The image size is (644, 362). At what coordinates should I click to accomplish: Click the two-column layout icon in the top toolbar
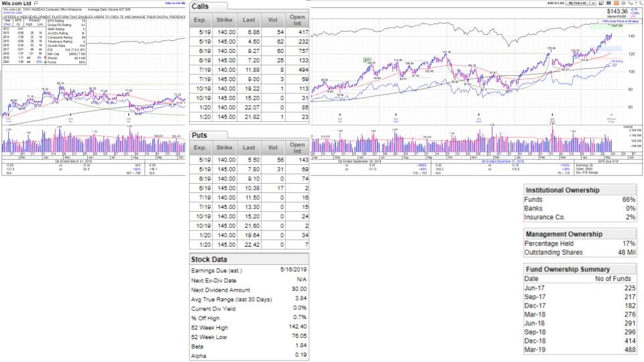click(608, 3)
